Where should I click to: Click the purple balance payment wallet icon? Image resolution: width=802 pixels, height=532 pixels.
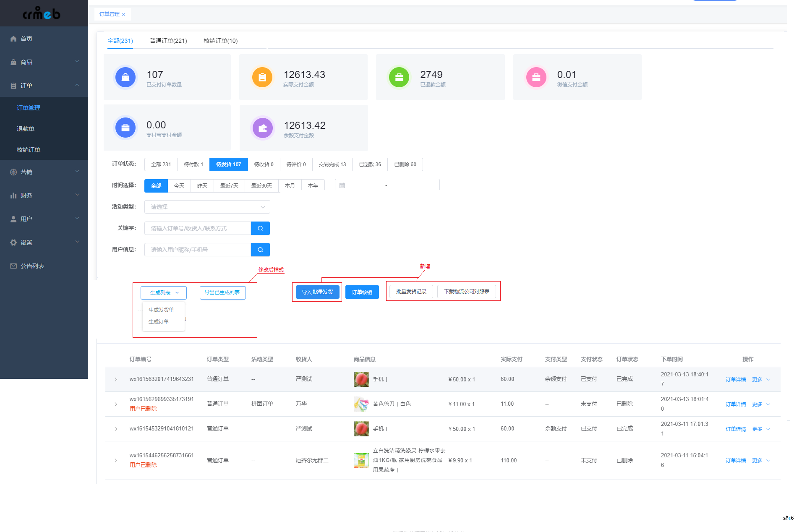[x=262, y=128]
